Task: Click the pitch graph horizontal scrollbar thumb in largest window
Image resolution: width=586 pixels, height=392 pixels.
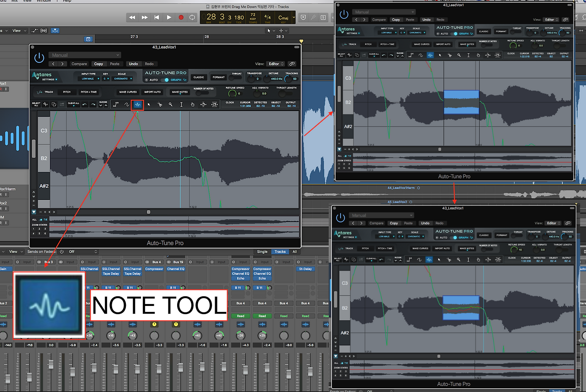Action: 148,212
